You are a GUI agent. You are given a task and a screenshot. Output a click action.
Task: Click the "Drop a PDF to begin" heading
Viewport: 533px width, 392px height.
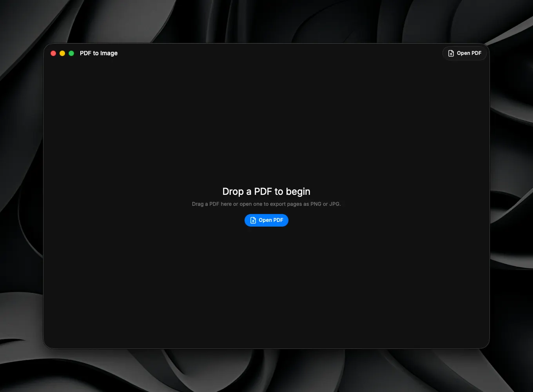click(266, 192)
